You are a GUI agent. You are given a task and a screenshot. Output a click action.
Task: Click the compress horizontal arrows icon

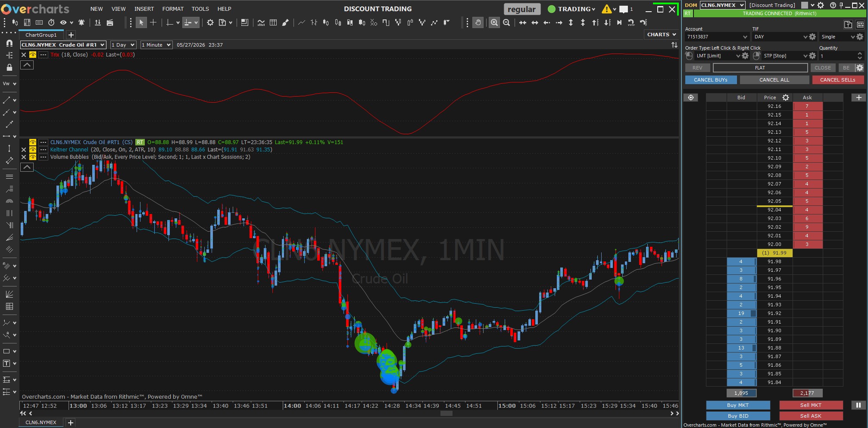click(522, 22)
